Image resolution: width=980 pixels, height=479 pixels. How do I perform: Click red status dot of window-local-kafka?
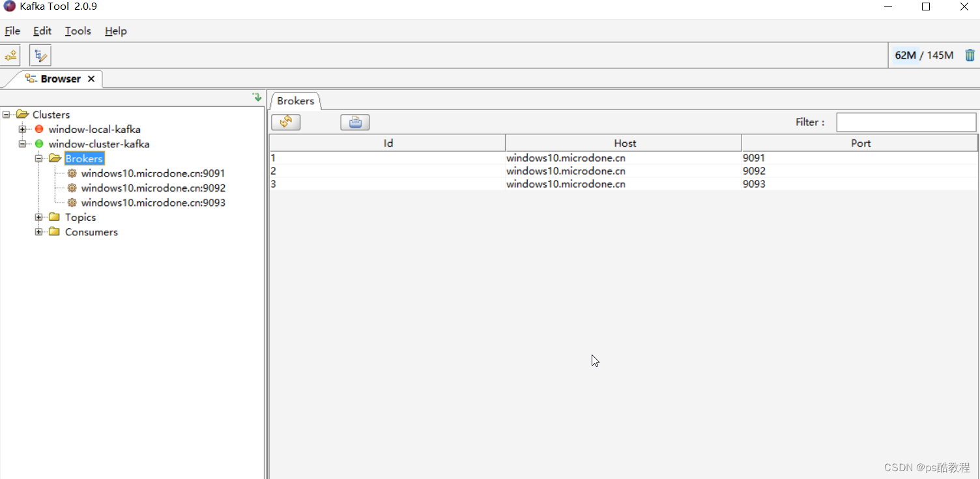39,129
